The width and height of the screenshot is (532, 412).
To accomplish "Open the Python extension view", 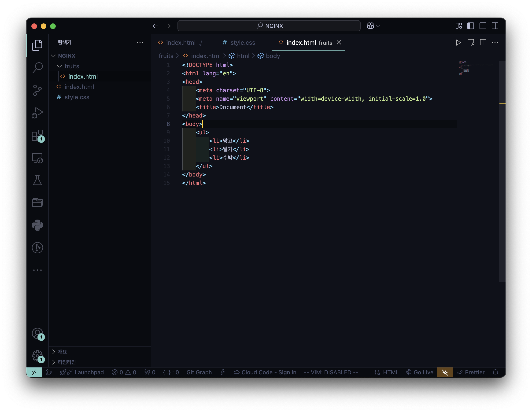I will click(37, 225).
